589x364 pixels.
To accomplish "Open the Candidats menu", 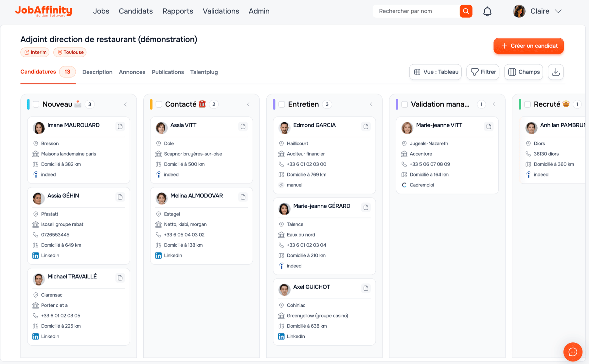I will click(136, 11).
